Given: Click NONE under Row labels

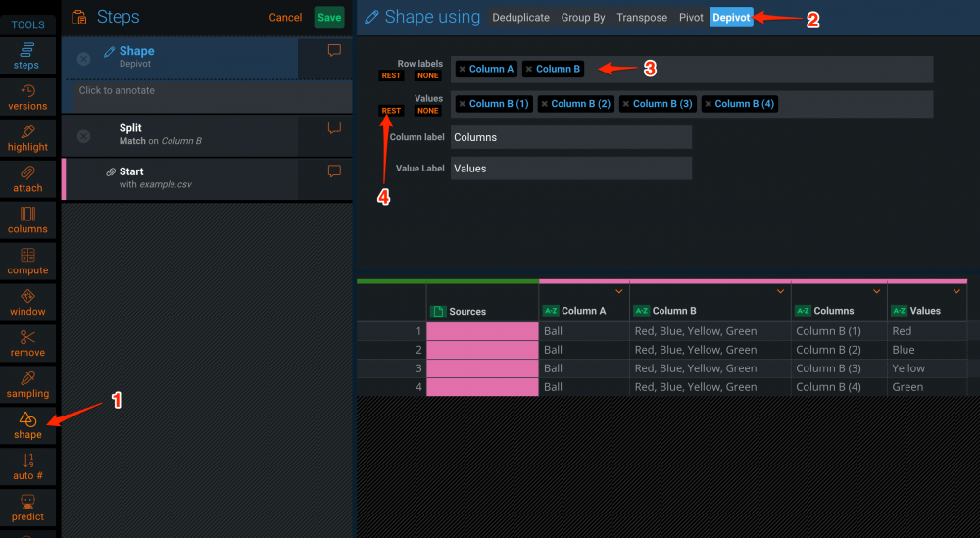Looking at the screenshot, I should point(428,75).
